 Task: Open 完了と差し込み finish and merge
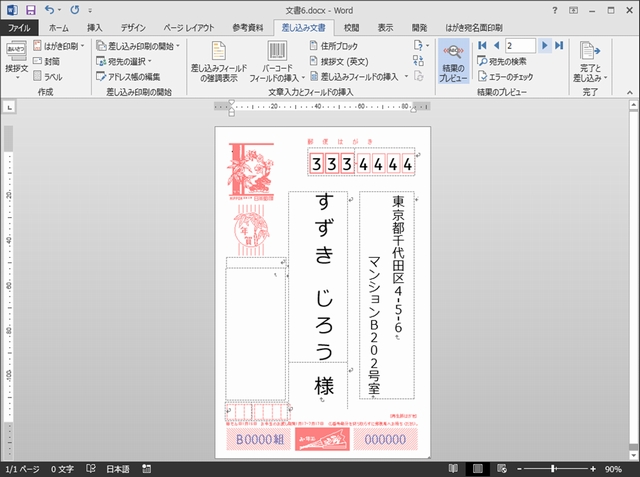(590, 61)
